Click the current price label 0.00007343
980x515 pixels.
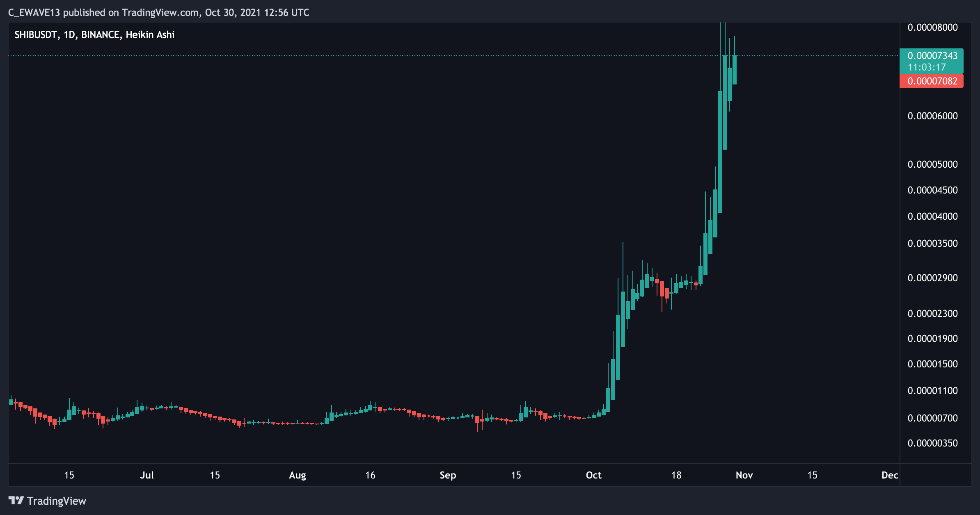pyautogui.click(x=932, y=56)
